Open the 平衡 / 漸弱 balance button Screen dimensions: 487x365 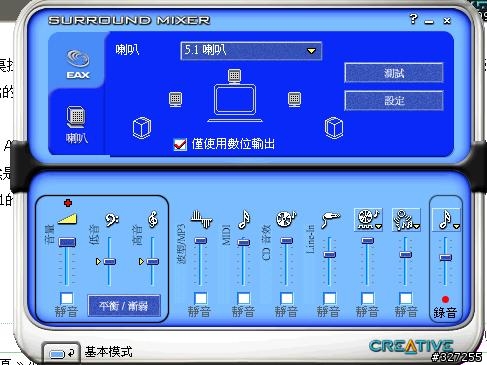coord(124,306)
